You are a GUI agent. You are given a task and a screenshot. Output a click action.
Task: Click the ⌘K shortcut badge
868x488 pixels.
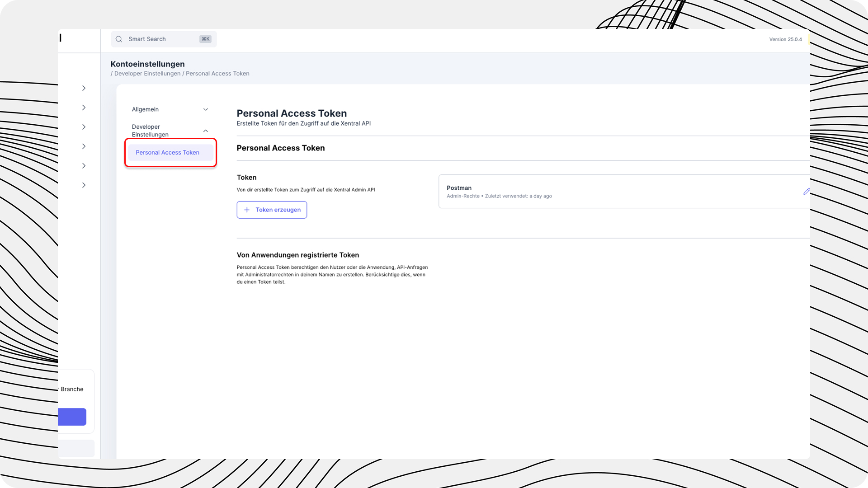(x=205, y=39)
